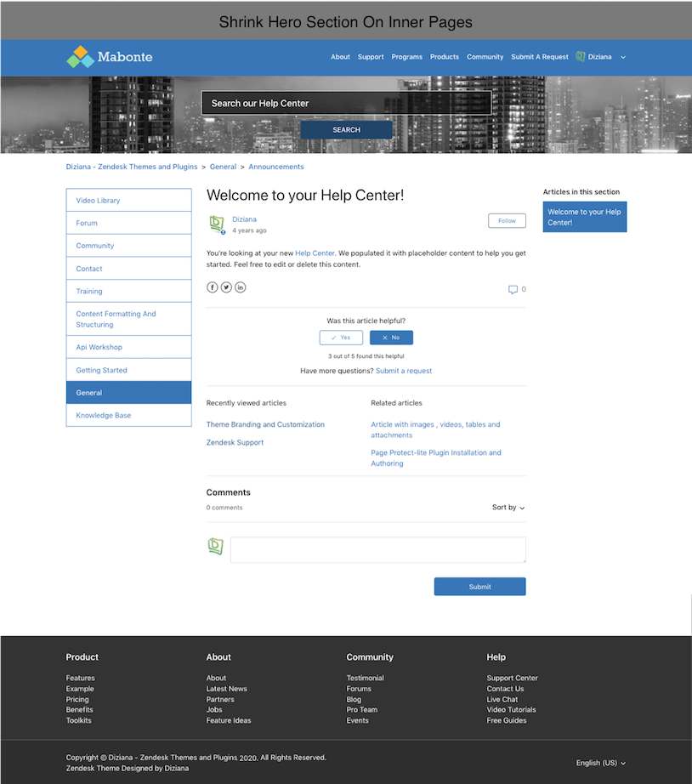
Task: Click Diziana author avatar beside article
Action: [x=217, y=224]
